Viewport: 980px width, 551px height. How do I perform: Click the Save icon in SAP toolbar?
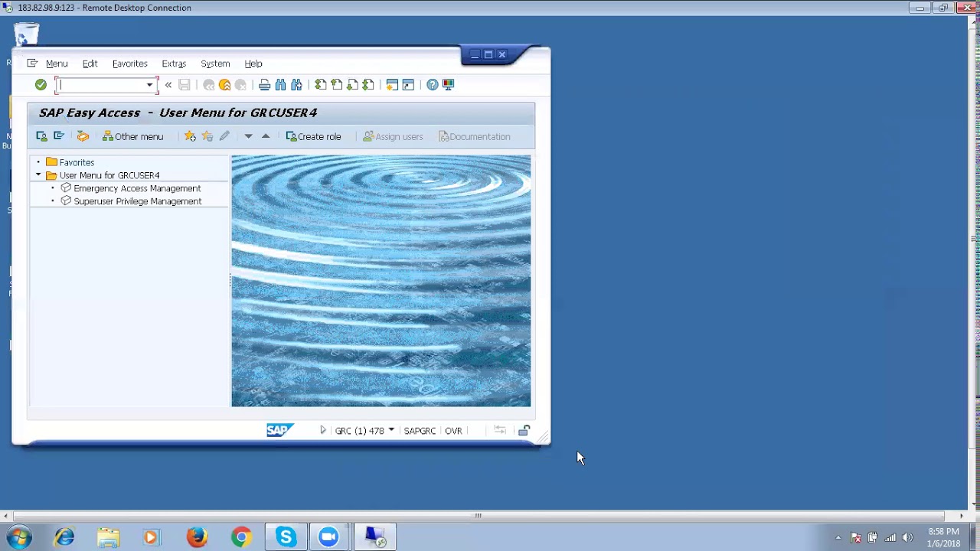click(x=185, y=85)
